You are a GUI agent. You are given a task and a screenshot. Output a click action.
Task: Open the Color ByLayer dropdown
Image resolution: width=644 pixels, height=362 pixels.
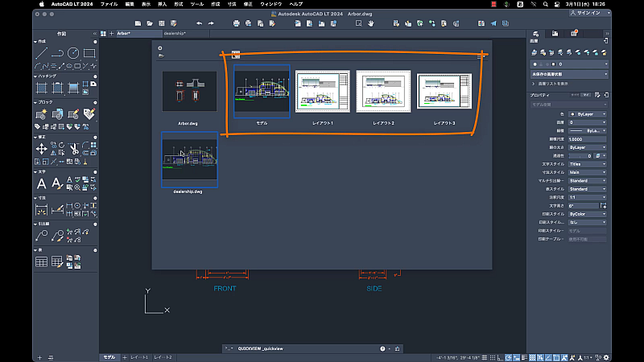tap(588, 114)
